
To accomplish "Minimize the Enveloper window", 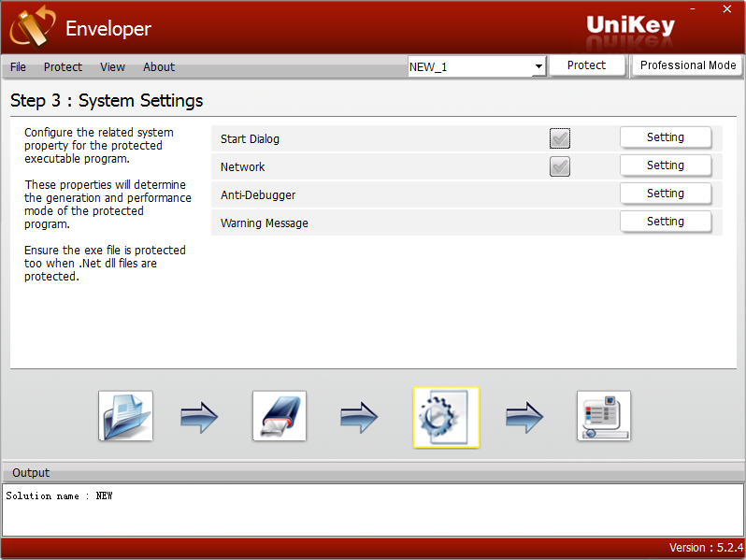I will (693, 9).
